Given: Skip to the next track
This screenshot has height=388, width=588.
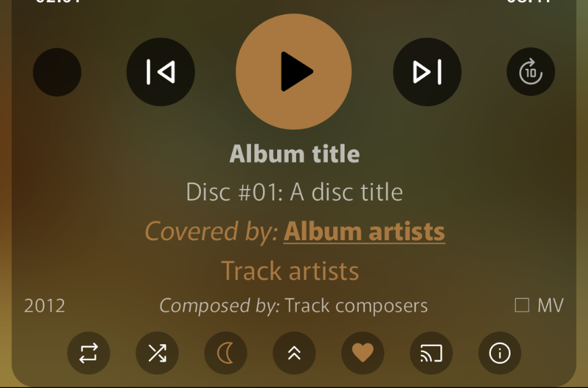Looking at the screenshot, I should click(x=427, y=72).
